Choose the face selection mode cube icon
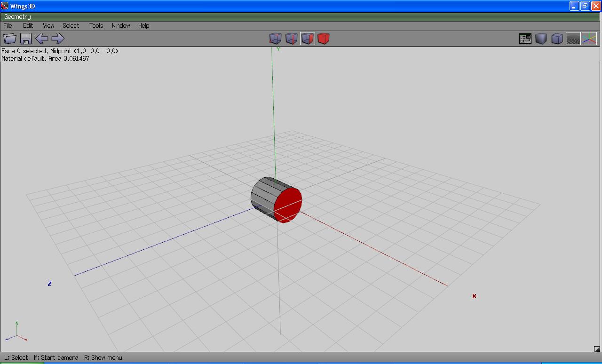 pyautogui.click(x=308, y=39)
